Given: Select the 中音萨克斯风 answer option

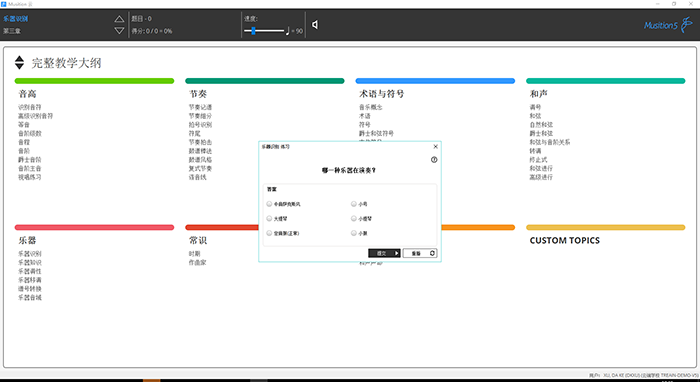Looking at the screenshot, I should (x=283, y=204).
